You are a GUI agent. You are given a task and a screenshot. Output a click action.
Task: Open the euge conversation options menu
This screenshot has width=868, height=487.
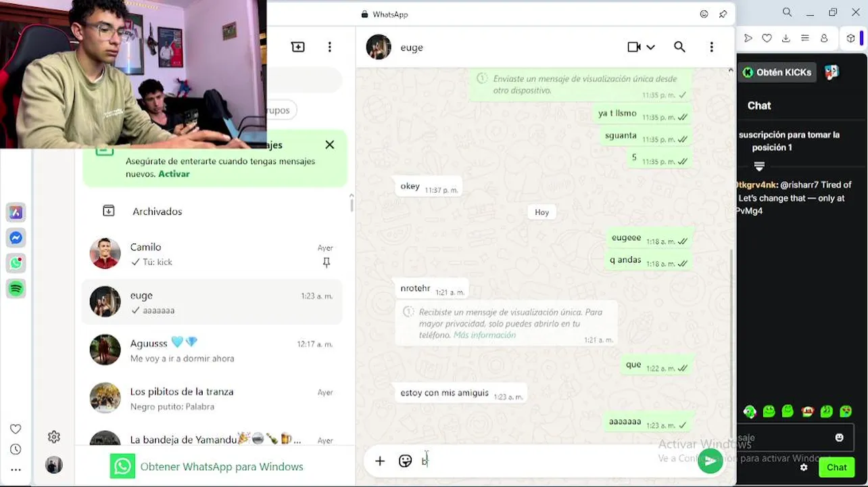point(711,47)
